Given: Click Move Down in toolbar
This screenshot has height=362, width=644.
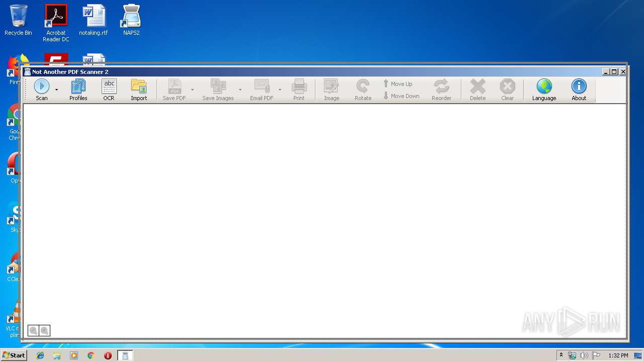Looking at the screenshot, I should [401, 96].
